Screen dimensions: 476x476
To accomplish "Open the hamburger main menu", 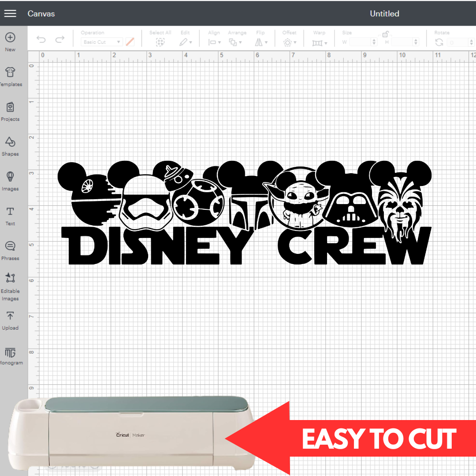I will [x=10, y=13].
